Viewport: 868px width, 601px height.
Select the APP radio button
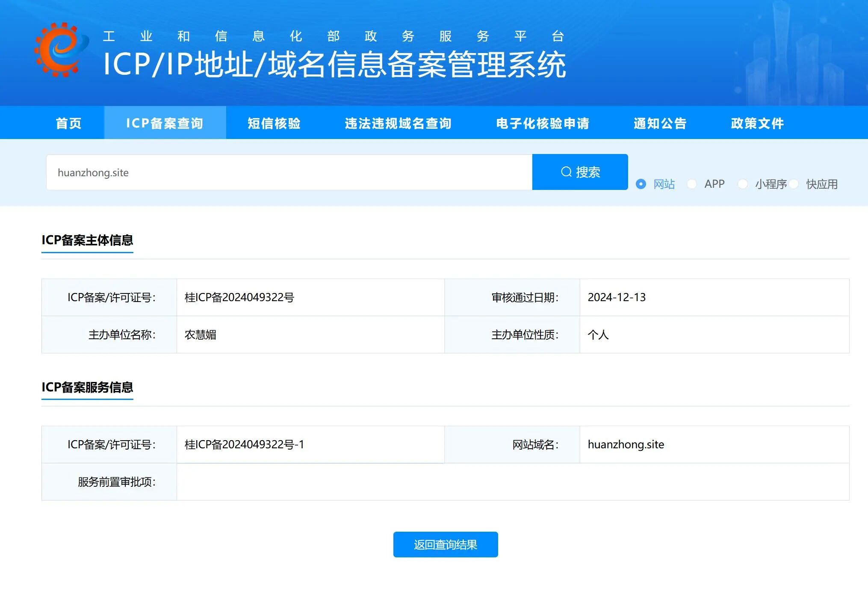coord(691,184)
